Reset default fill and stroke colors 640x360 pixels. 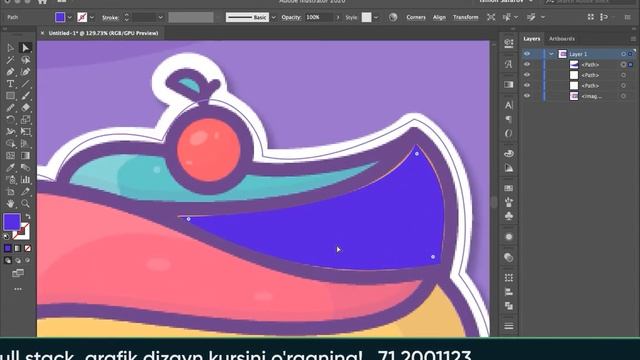coord(7,236)
